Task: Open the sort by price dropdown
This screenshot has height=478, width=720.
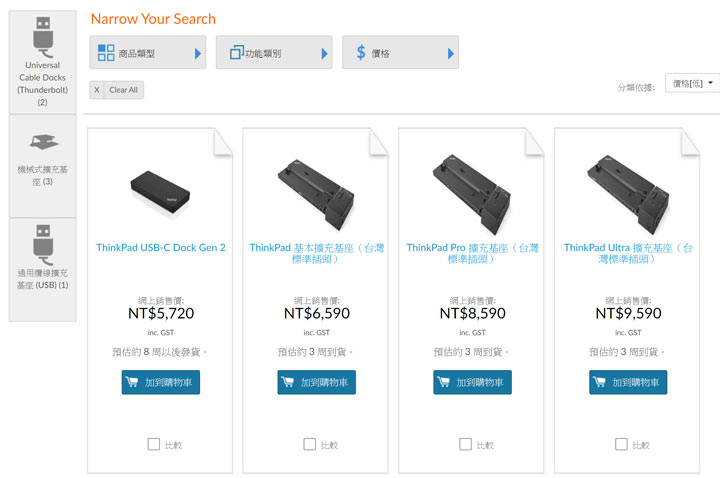Action: (694, 83)
